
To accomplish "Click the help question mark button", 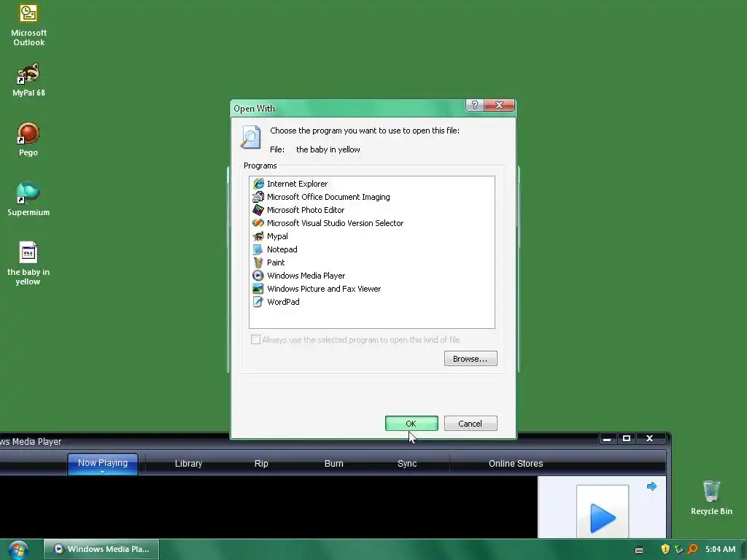I will point(475,105).
